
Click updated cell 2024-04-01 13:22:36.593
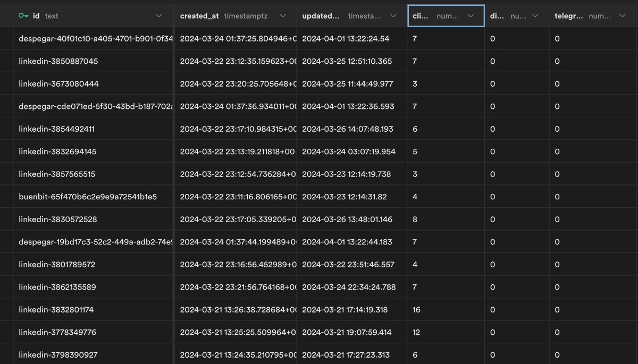[x=352, y=106]
